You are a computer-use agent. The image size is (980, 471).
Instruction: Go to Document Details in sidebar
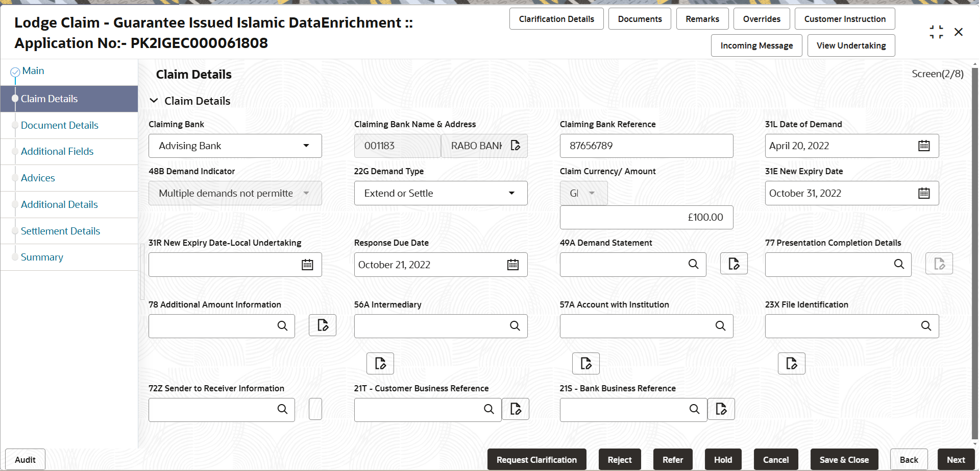click(x=60, y=125)
